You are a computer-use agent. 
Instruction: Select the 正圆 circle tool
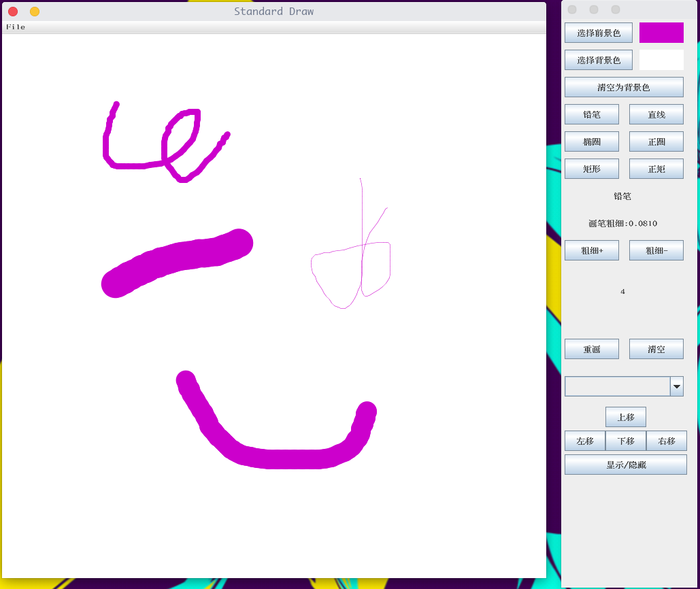tap(656, 141)
